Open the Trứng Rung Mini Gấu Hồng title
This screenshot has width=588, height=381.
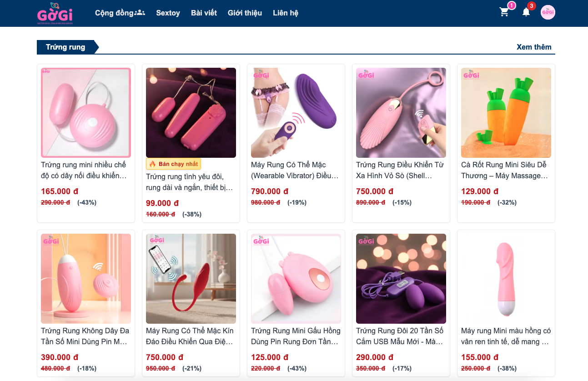coord(296,336)
